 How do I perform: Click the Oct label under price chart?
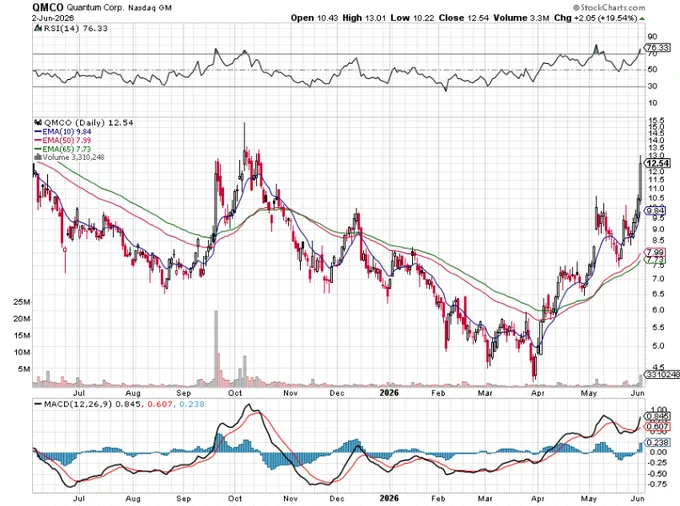[x=235, y=393]
